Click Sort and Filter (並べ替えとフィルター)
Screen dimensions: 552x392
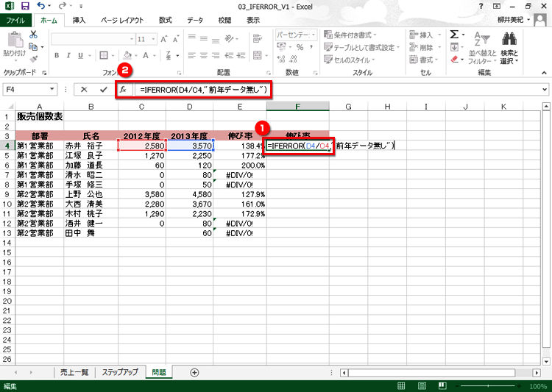[482, 49]
